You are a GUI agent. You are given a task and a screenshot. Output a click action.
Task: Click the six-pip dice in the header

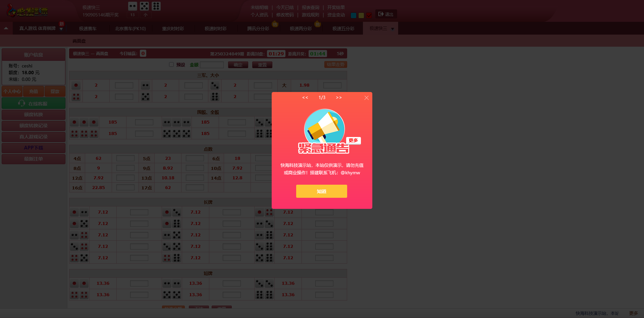156,6
